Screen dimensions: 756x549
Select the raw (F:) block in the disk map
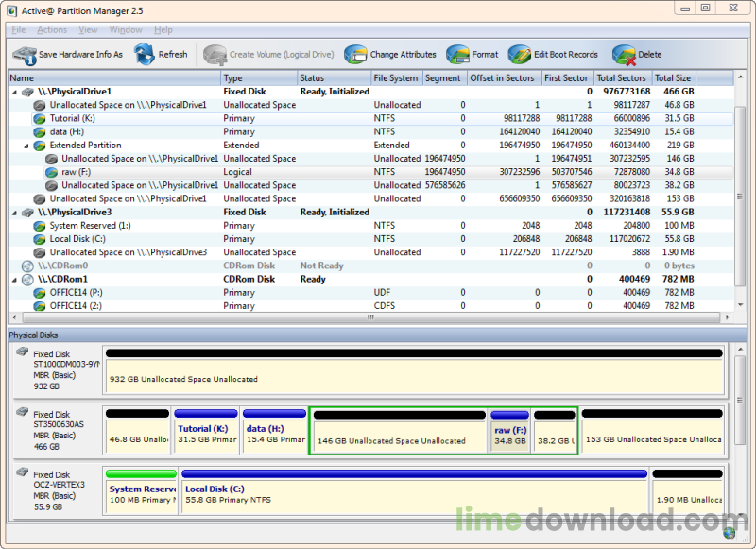point(510,434)
